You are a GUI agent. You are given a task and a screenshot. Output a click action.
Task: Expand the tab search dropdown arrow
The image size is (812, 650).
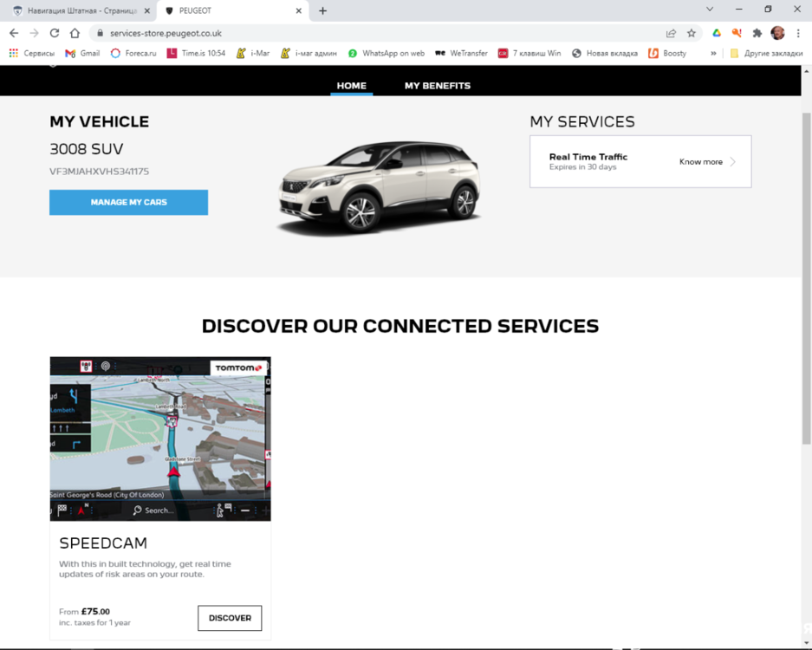click(710, 10)
